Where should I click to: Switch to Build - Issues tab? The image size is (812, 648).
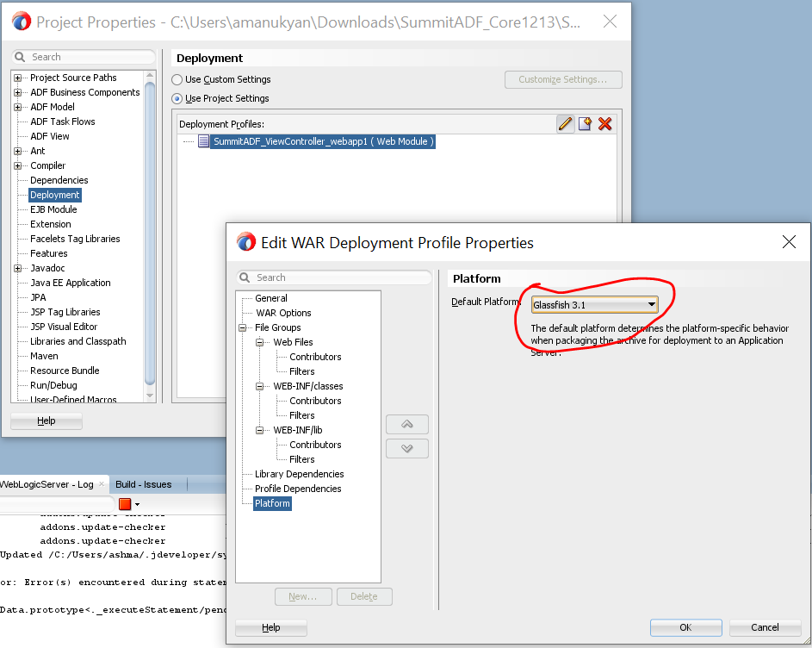[x=144, y=484]
